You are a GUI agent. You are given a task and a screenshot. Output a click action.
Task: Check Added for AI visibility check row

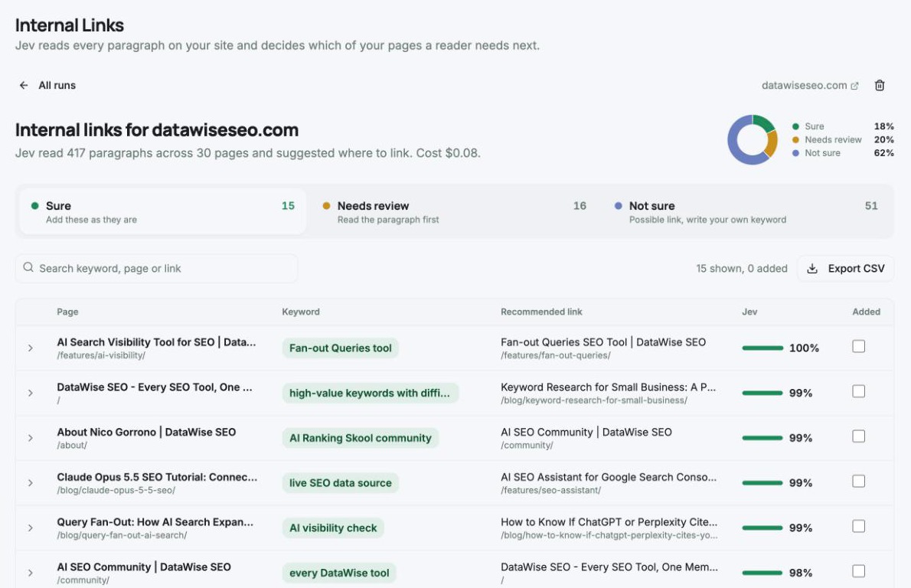click(x=859, y=526)
